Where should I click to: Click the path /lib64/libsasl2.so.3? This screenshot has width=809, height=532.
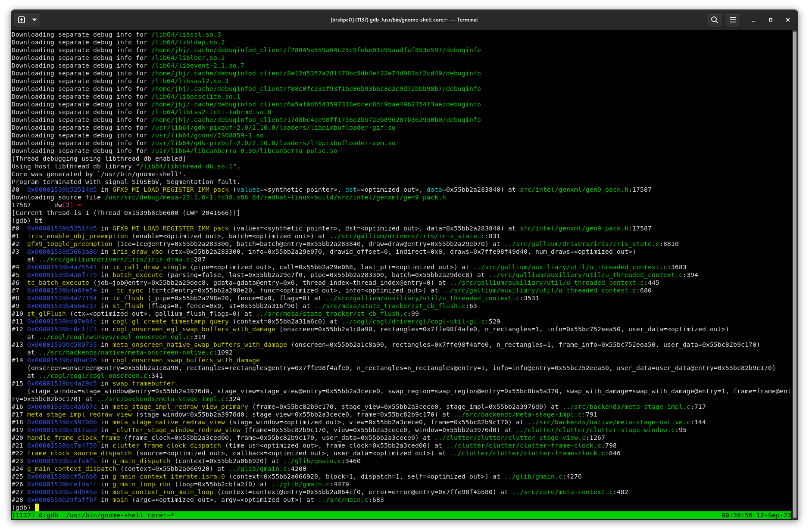point(190,81)
